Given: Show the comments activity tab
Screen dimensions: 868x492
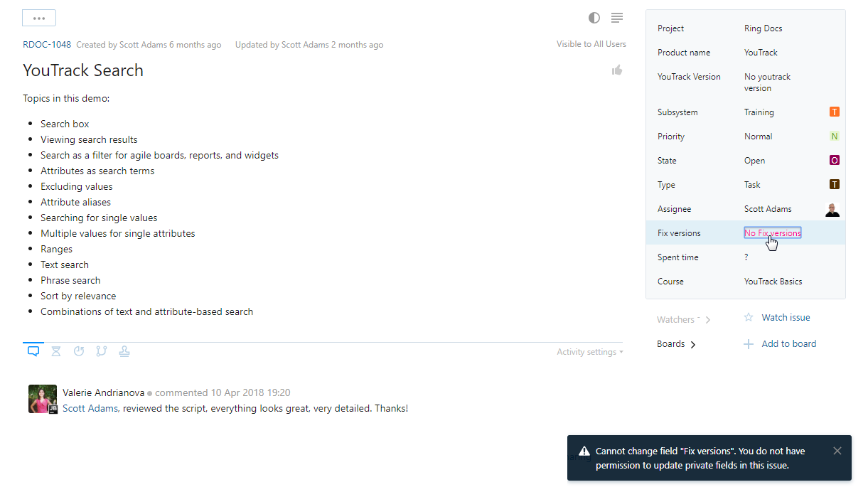Looking at the screenshot, I should (x=33, y=351).
